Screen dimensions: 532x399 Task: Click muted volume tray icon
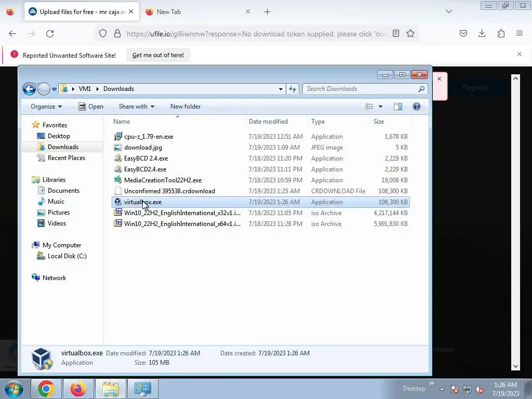(x=480, y=390)
